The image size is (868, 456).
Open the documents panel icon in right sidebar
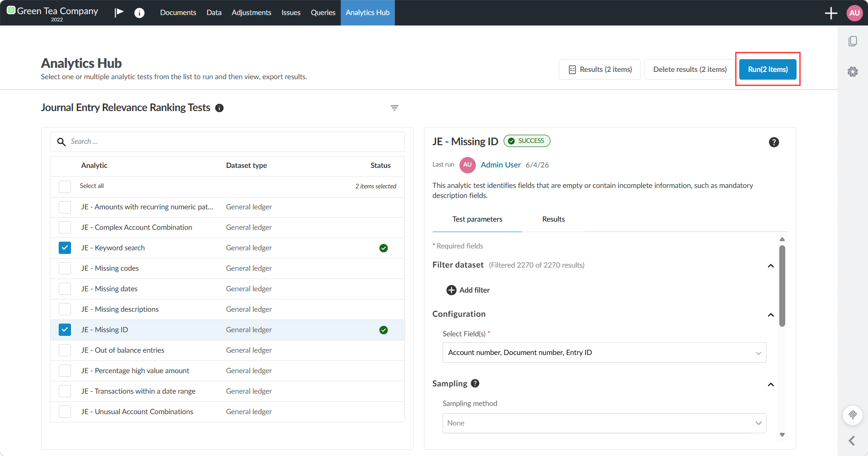(853, 41)
